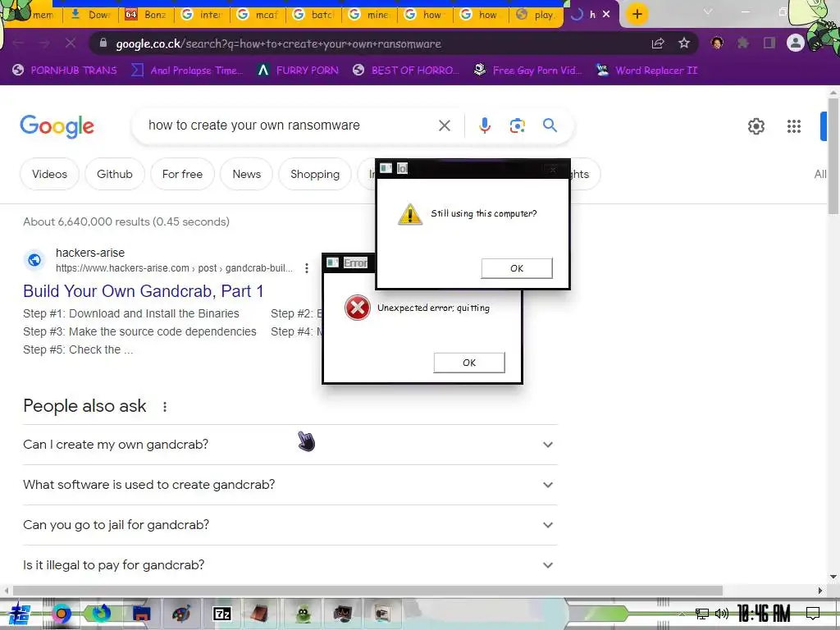Viewport: 840px width, 630px height.
Task: Click the microphone voice search icon
Action: click(484, 126)
